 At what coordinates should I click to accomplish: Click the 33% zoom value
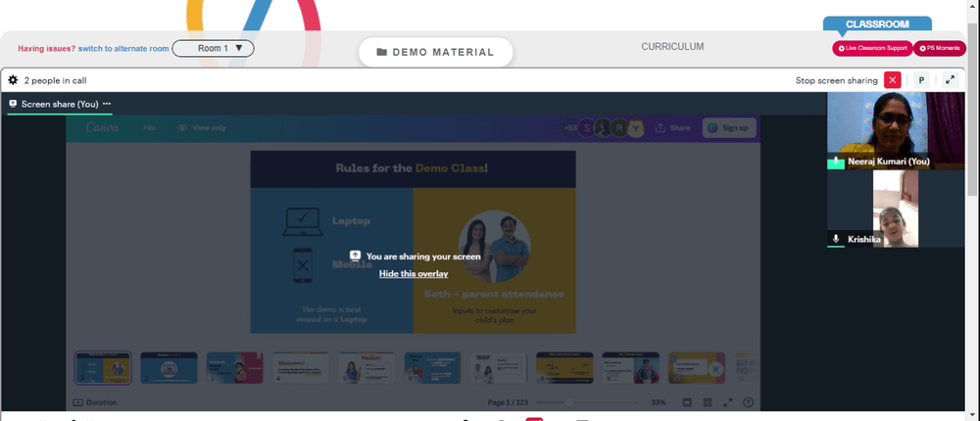(659, 402)
